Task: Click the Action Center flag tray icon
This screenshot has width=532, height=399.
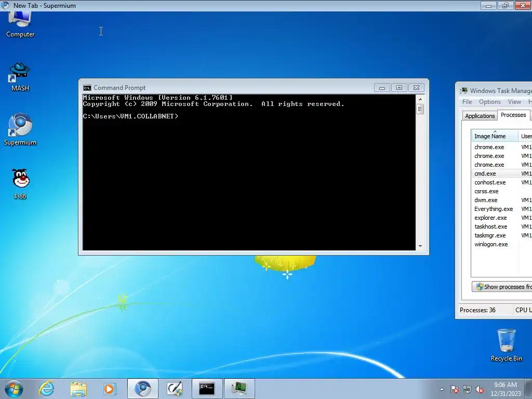Action: (x=454, y=389)
